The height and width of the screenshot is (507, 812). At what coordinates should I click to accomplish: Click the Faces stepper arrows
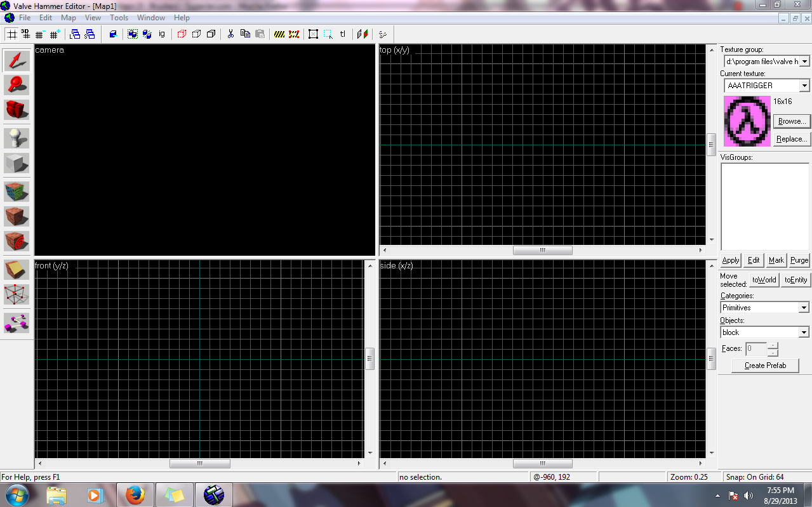pos(773,349)
